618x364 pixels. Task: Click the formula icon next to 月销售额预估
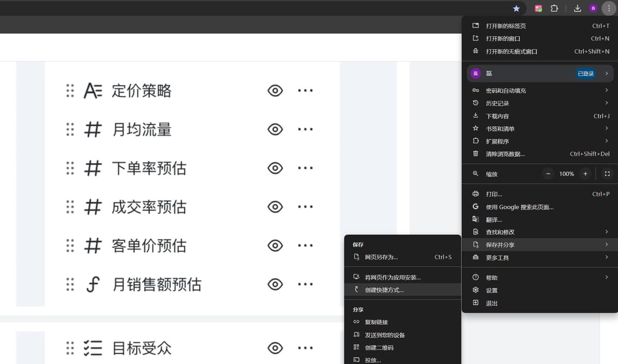tap(92, 284)
